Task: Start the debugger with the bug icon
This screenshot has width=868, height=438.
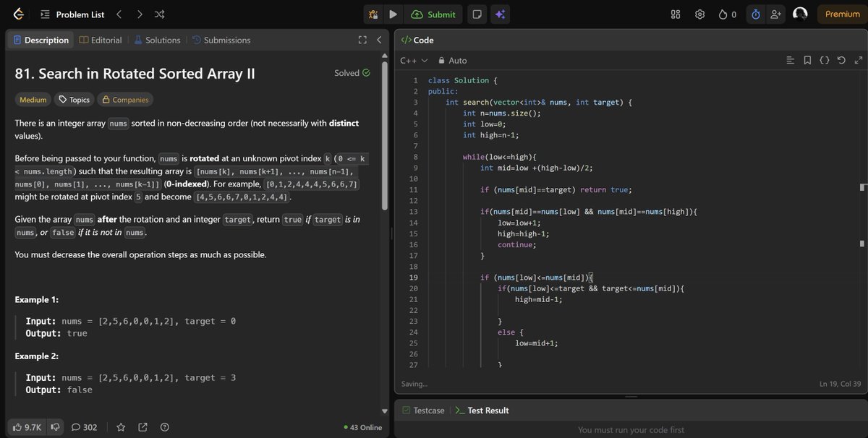Action: click(373, 14)
